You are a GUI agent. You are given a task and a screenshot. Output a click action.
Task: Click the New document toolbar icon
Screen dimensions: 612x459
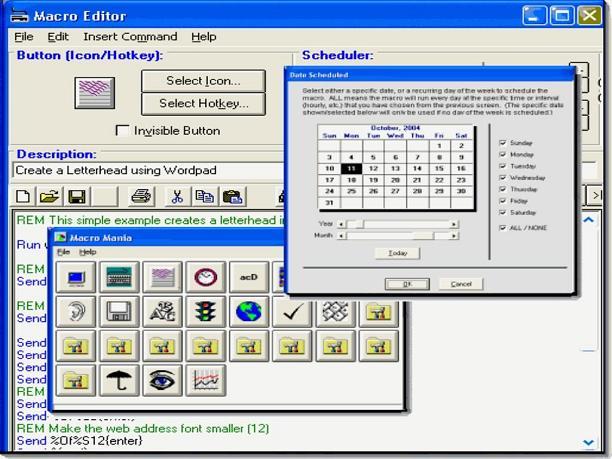(x=23, y=196)
